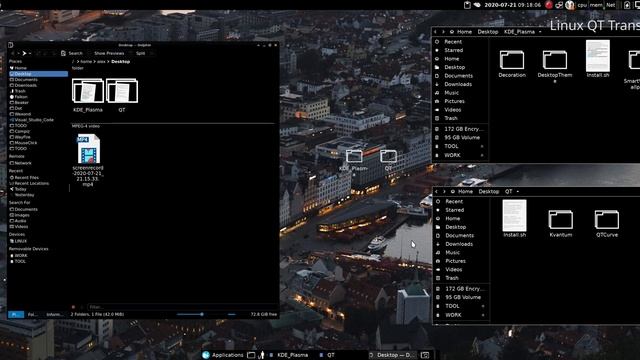Open DesktopTheme folder in KDE_Plasma window
Screen dimensions: 640x360
[555, 67]
